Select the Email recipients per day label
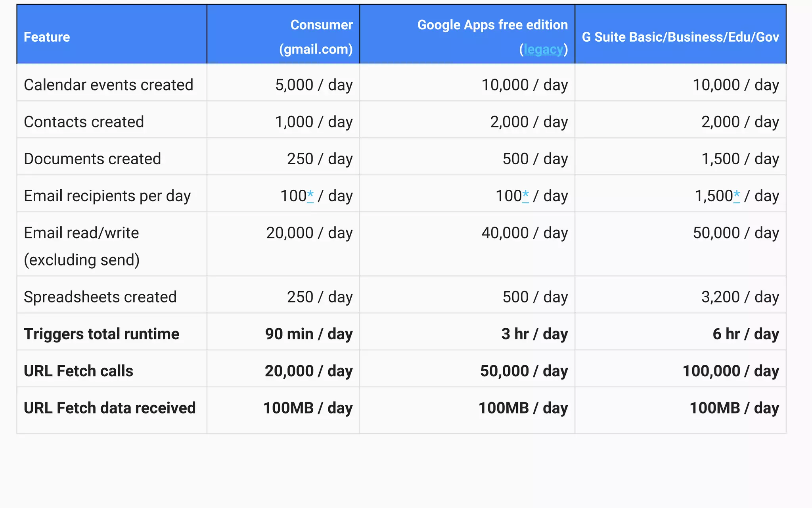The height and width of the screenshot is (508, 812). [x=107, y=196]
